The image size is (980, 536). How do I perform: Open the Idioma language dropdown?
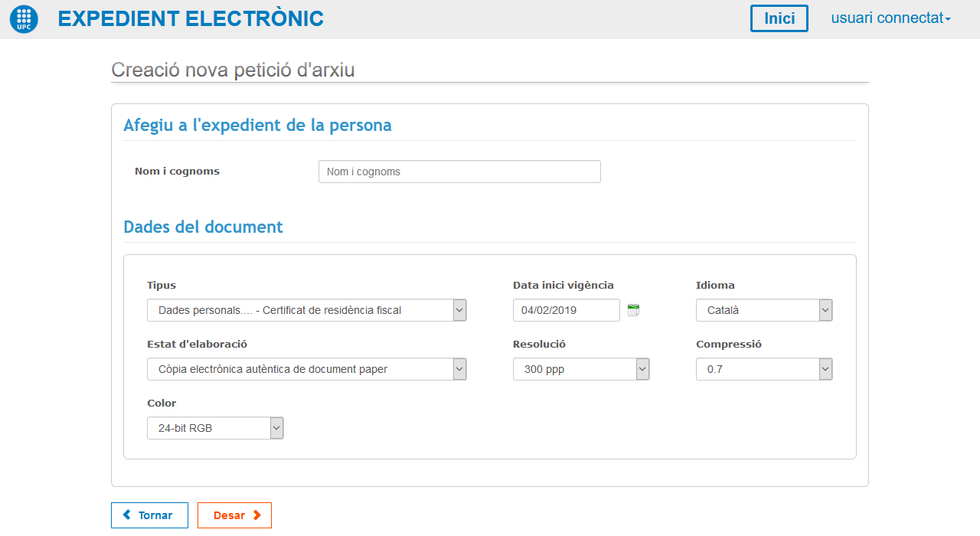click(x=763, y=310)
